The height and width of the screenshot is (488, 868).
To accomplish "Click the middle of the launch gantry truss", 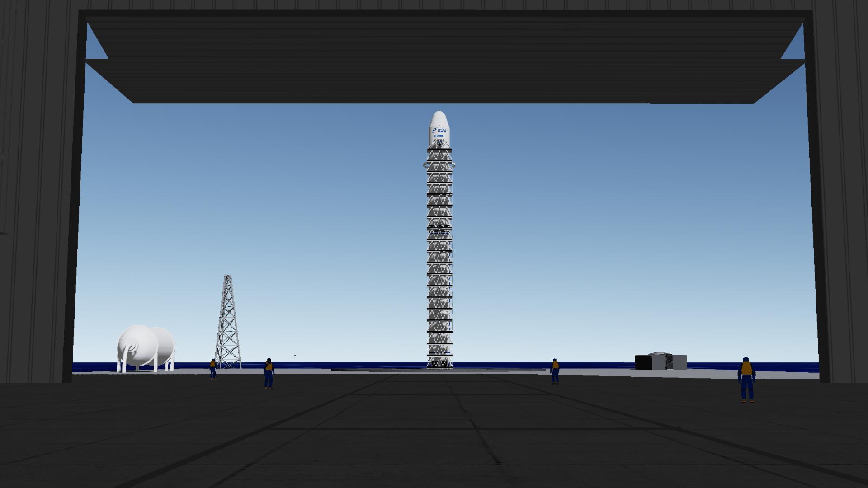I will (x=439, y=258).
